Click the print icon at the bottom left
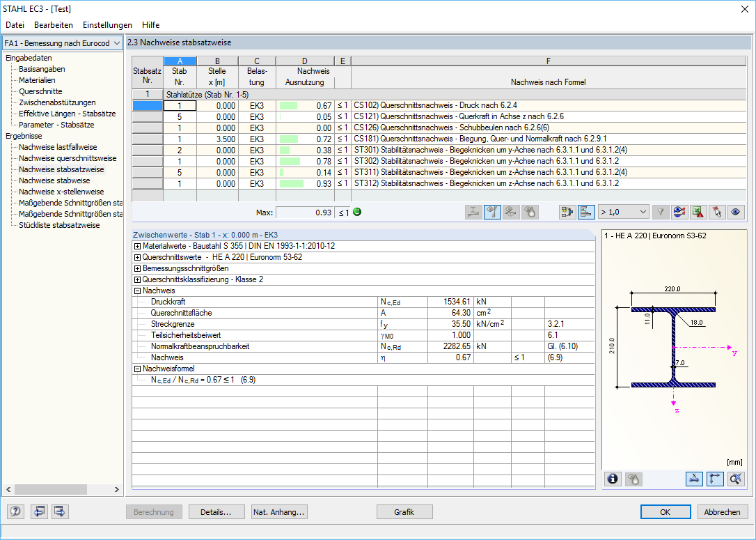 coord(40,511)
